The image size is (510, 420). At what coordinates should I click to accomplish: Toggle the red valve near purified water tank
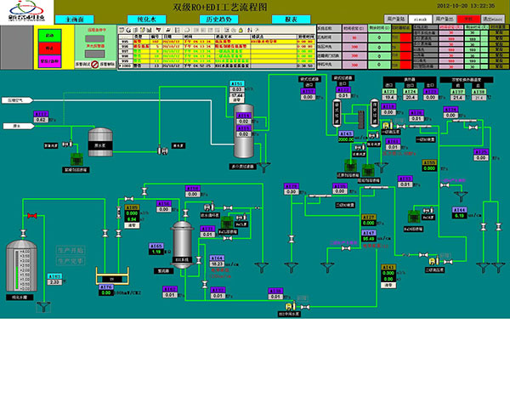[32, 216]
